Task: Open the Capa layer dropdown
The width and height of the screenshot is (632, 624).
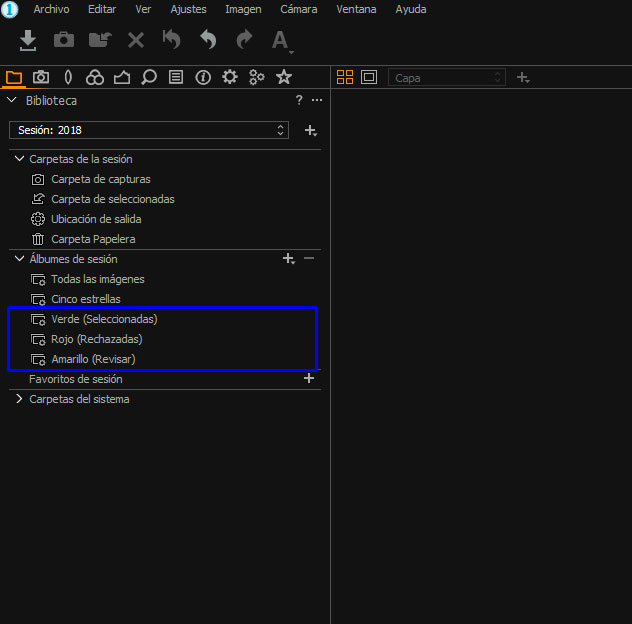Action: coord(446,77)
